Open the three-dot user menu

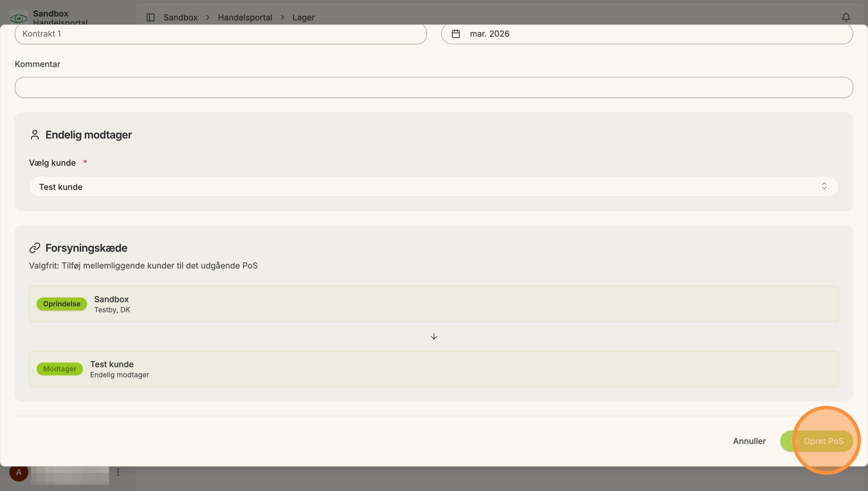click(x=118, y=472)
